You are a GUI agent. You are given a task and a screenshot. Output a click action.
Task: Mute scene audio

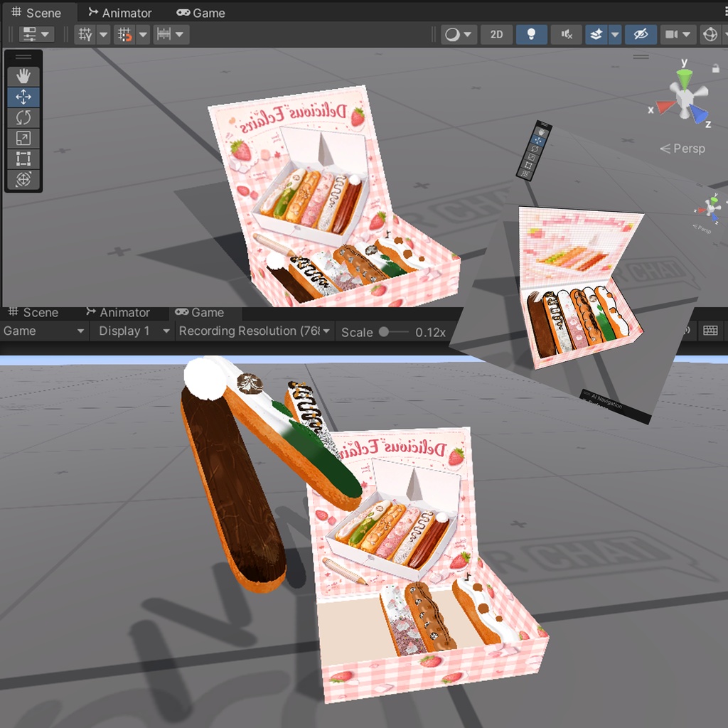click(566, 34)
